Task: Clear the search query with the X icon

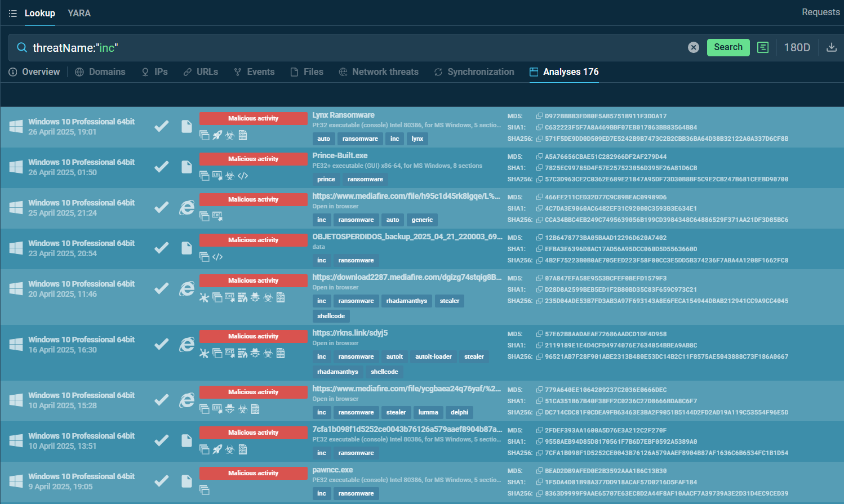Action: pyautogui.click(x=694, y=47)
